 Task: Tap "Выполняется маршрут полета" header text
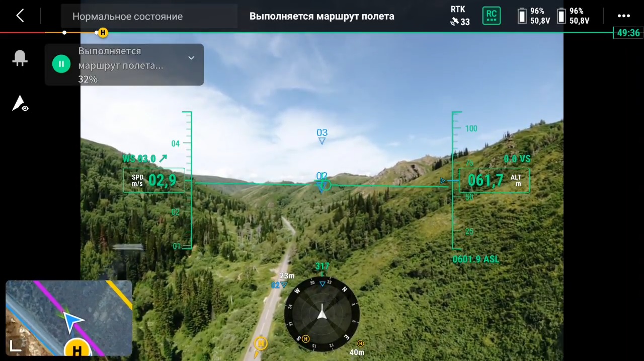point(321,16)
